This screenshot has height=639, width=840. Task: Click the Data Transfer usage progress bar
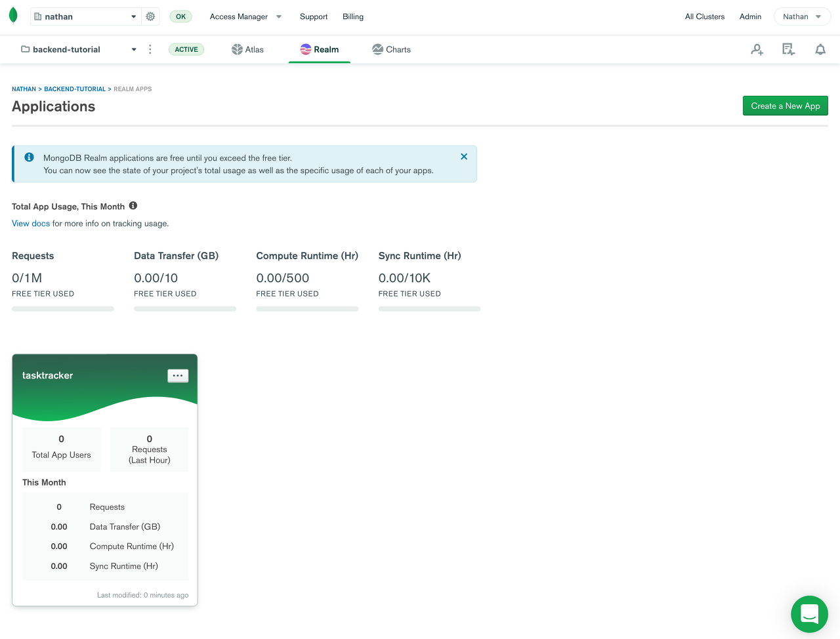(185, 309)
